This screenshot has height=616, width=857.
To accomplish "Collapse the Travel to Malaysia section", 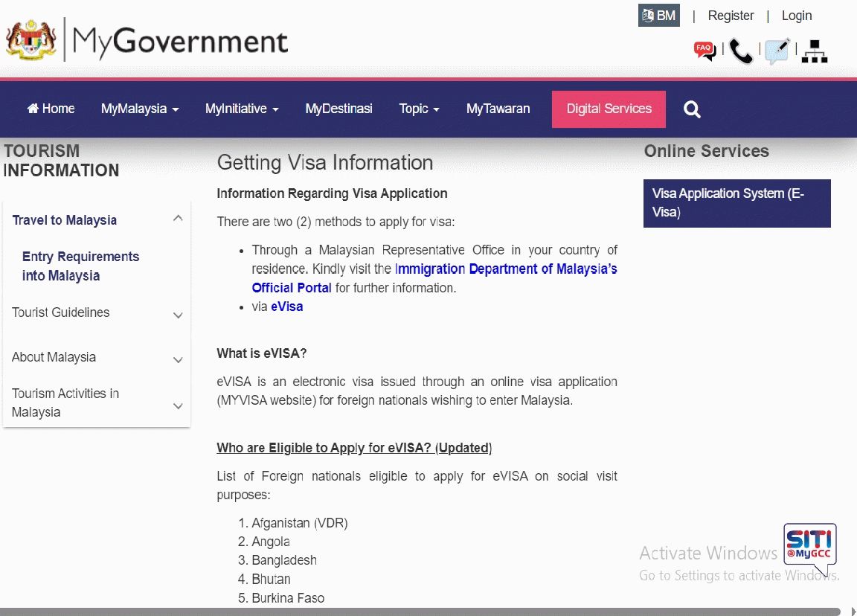I will (x=177, y=219).
